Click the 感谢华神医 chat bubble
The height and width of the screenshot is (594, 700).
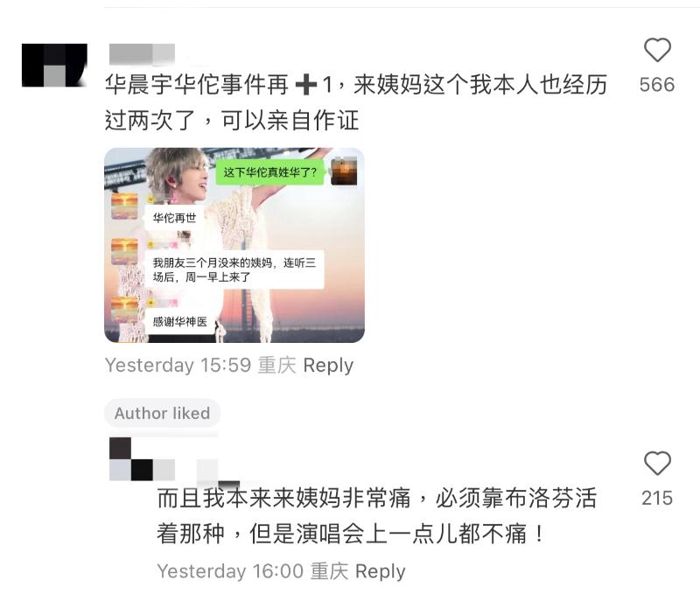coord(179,322)
